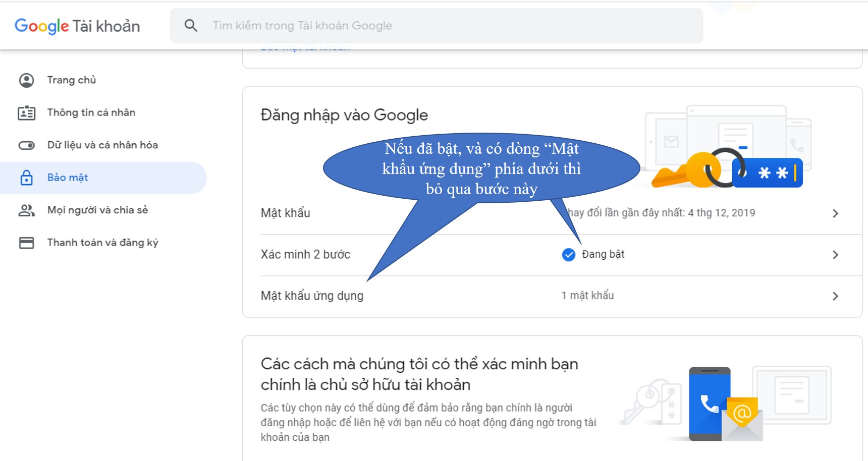Go to Dữ liệu và cá nhân hóa
The height and width of the screenshot is (461, 868).
pyautogui.click(x=102, y=145)
